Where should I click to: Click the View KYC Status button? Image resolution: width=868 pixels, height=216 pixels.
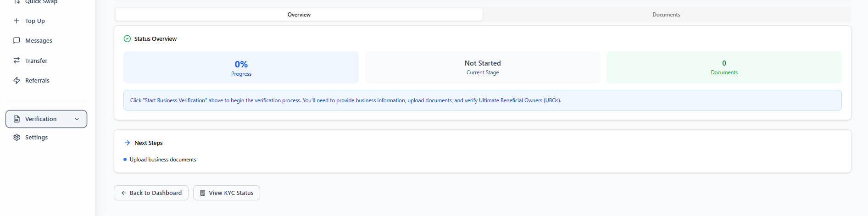tap(227, 193)
